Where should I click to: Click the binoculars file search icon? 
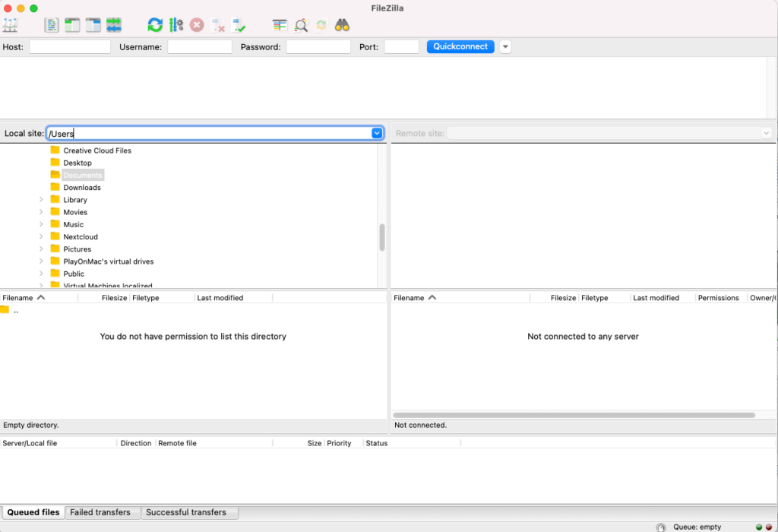coord(342,25)
